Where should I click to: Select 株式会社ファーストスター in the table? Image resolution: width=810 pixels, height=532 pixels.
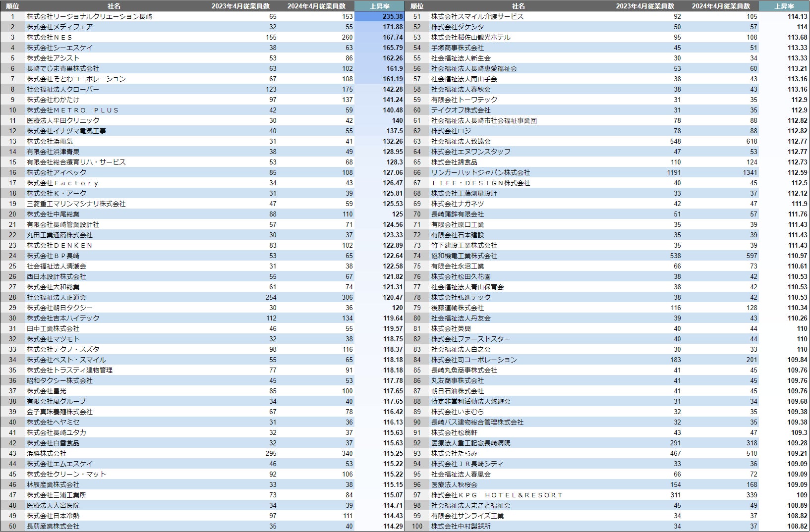(x=471, y=339)
